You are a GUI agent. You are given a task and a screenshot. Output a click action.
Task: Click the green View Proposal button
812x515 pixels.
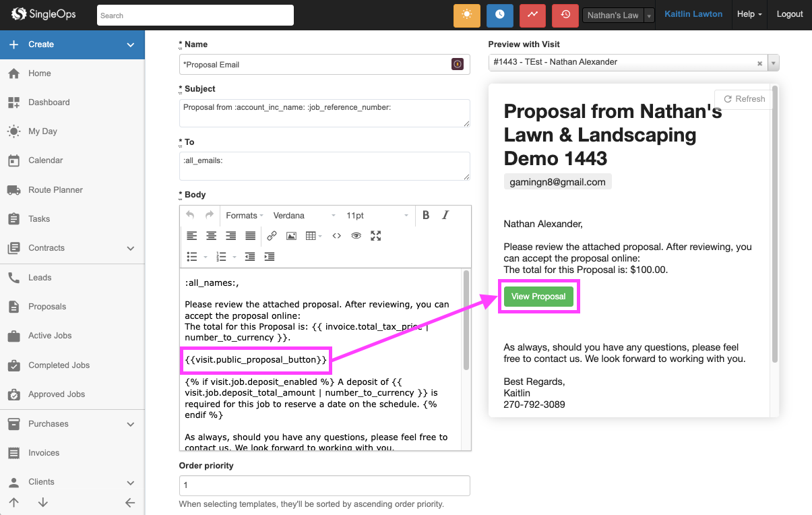pos(538,297)
